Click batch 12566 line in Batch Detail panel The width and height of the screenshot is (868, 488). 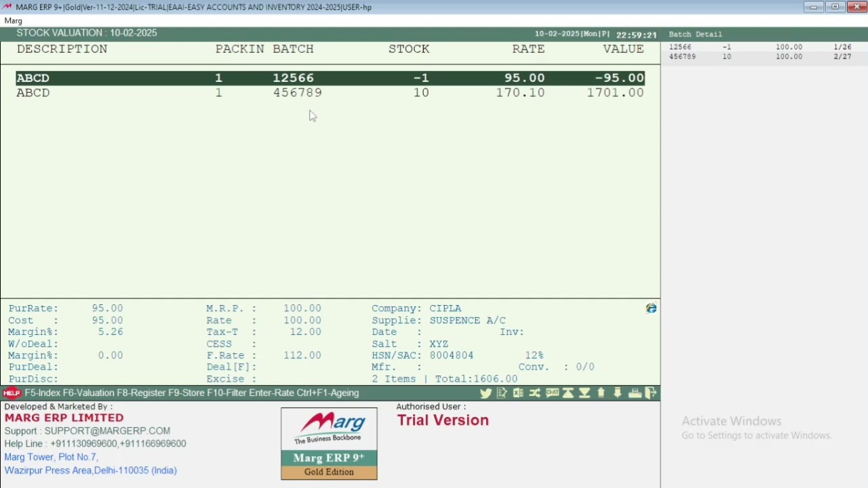(760, 47)
